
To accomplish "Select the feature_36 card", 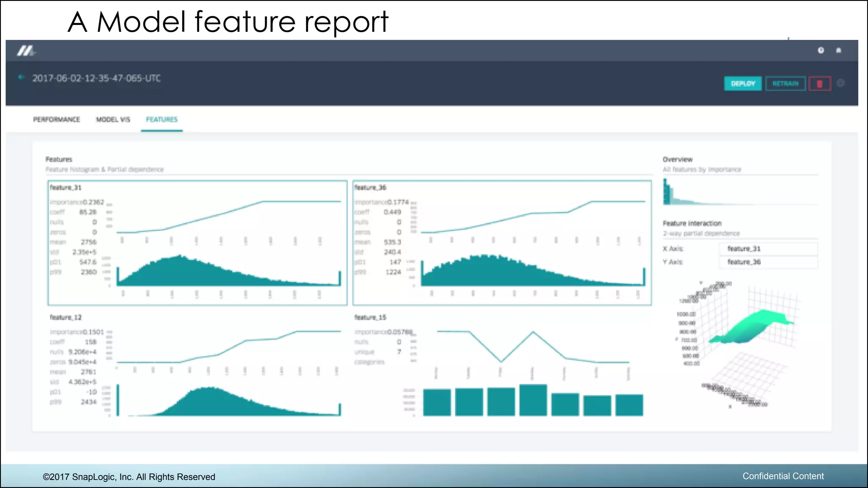I will pos(502,243).
